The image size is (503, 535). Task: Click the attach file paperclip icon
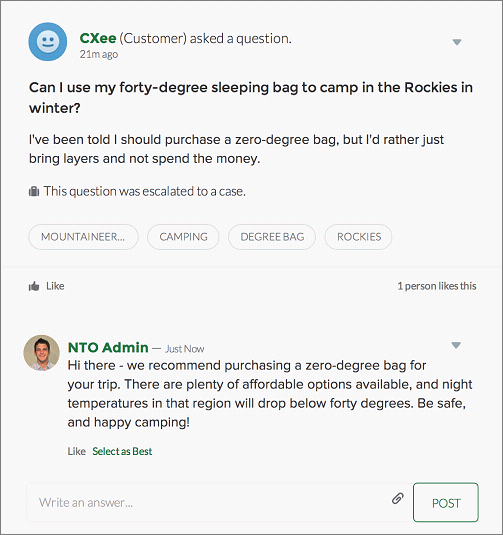click(398, 498)
